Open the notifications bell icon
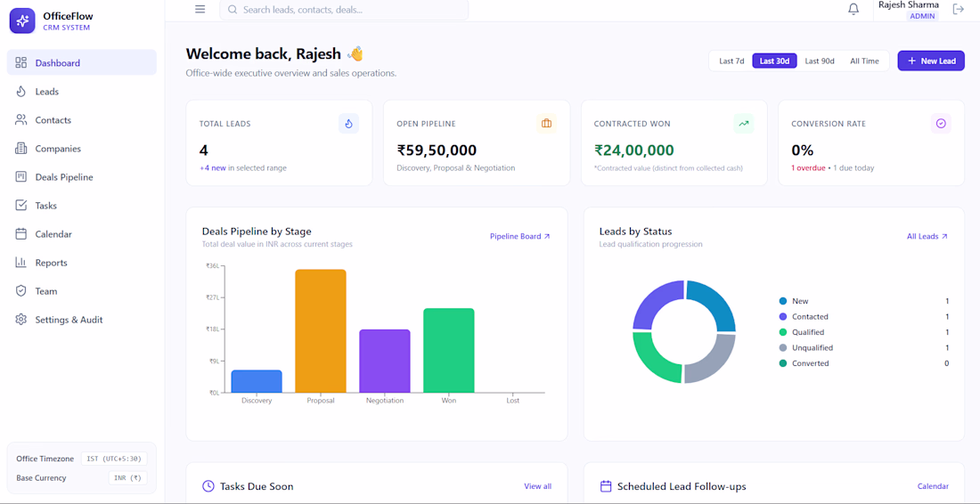Viewport: 980px width, 504px height. point(853,10)
